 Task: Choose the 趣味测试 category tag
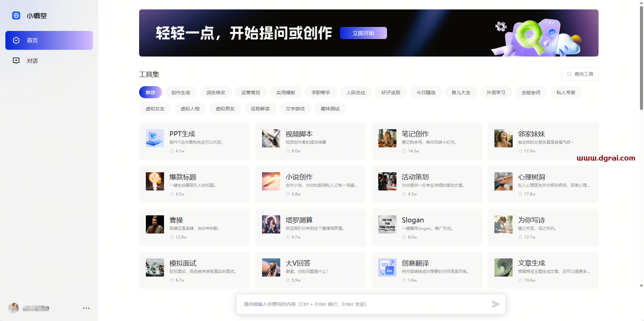(330, 109)
